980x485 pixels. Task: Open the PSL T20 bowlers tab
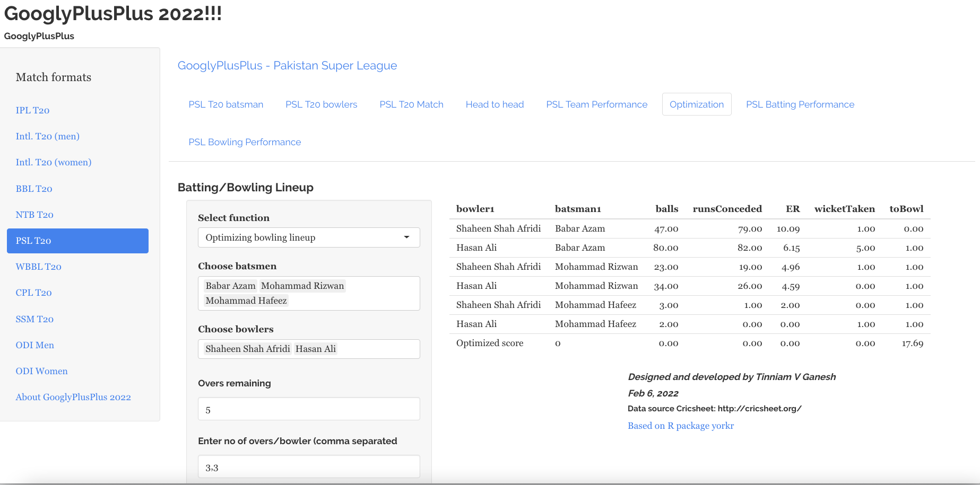pos(321,104)
